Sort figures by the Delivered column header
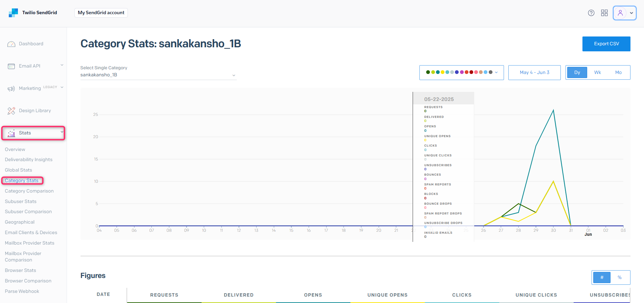 (238, 295)
